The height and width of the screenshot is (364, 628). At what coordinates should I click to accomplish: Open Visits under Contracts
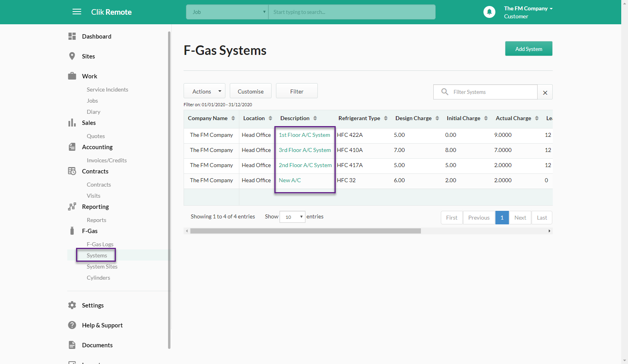pos(94,196)
